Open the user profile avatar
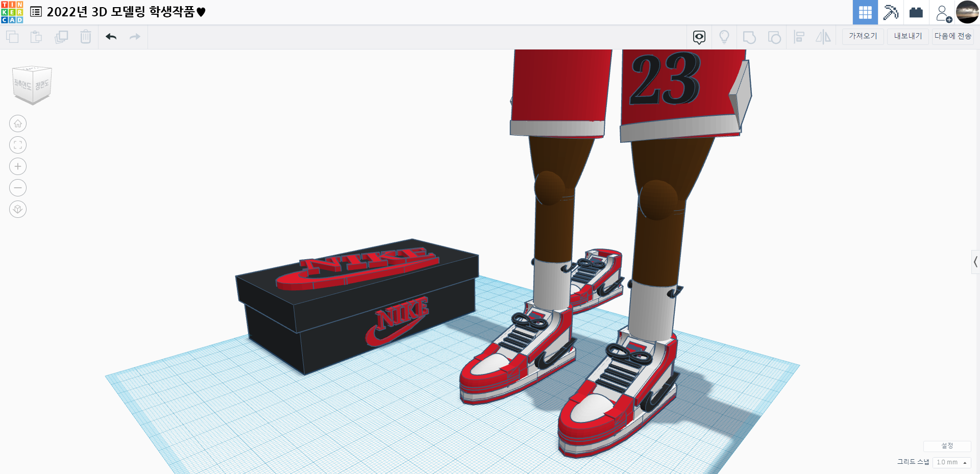 (x=967, y=12)
